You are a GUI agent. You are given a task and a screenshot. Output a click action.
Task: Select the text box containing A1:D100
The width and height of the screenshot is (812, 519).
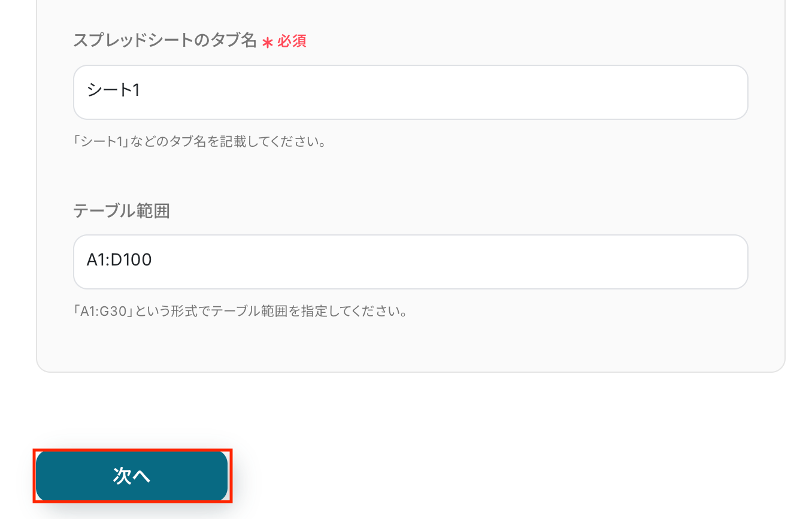point(411,262)
